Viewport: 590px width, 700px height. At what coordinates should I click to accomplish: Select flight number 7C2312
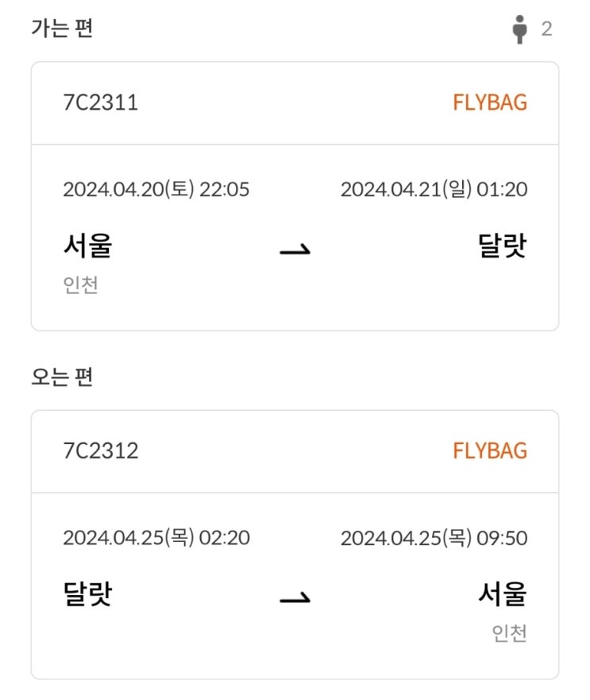(x=100, y=451)
